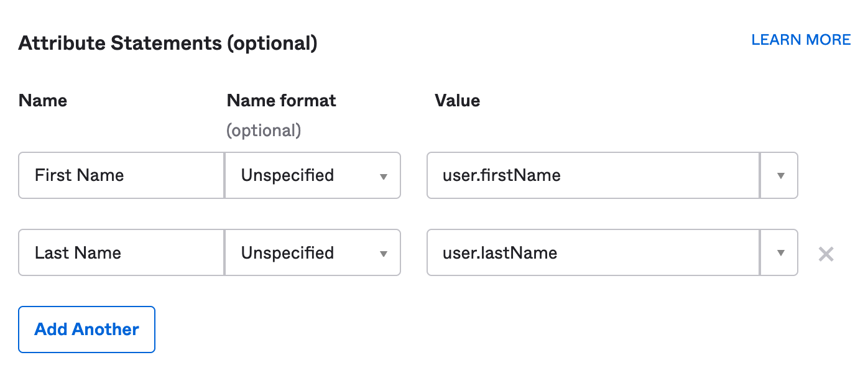Open value dropdown arrow for user.lastName
Viewport: 868px width, 378px height.
(780, 253)
